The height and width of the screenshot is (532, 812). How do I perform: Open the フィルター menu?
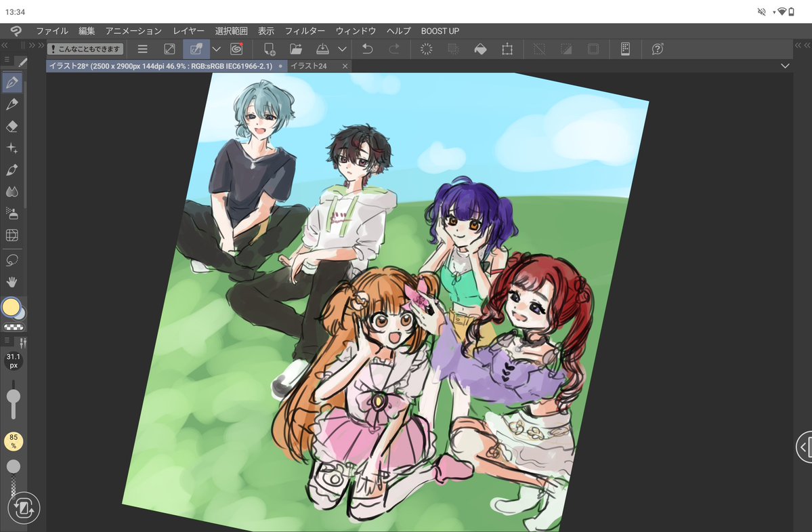pos(305,31)
